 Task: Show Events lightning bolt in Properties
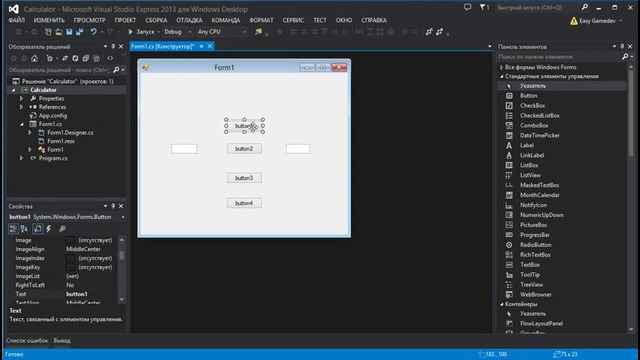click(x=49, y=229)
